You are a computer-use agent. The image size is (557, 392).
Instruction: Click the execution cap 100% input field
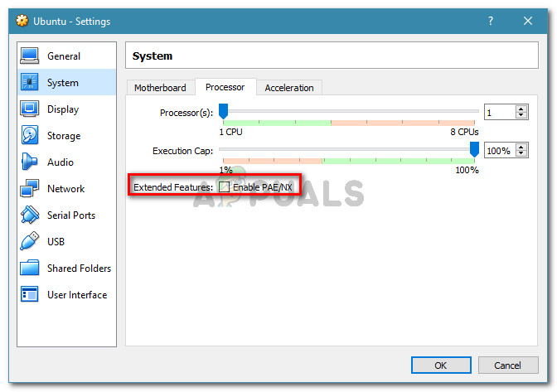[500, 151]
